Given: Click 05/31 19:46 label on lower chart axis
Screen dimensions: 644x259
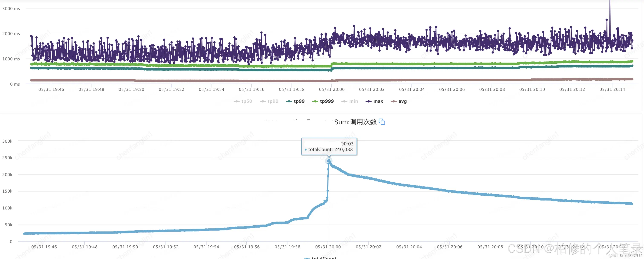Looking at the screenshot, I should pyautogui.click(x=44, y=247).
